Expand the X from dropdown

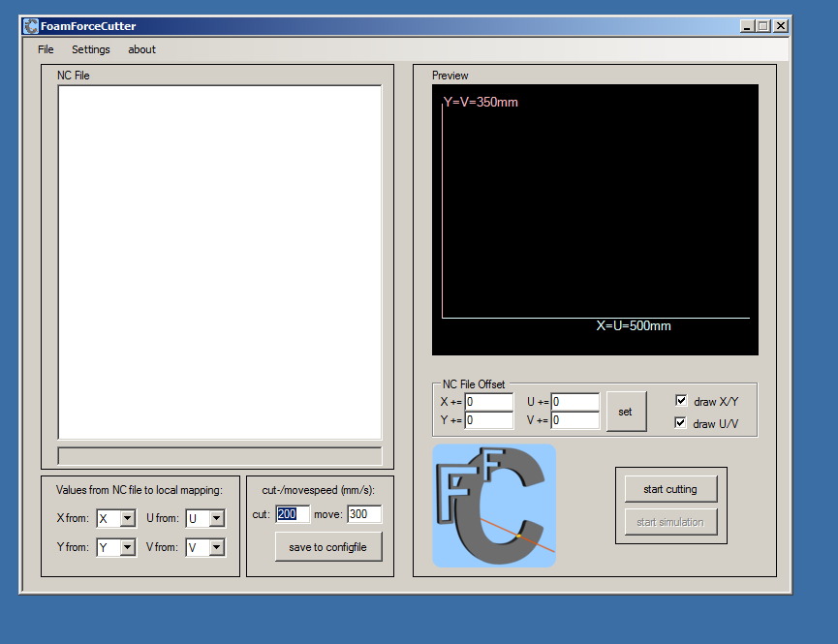tap(127, 518)
